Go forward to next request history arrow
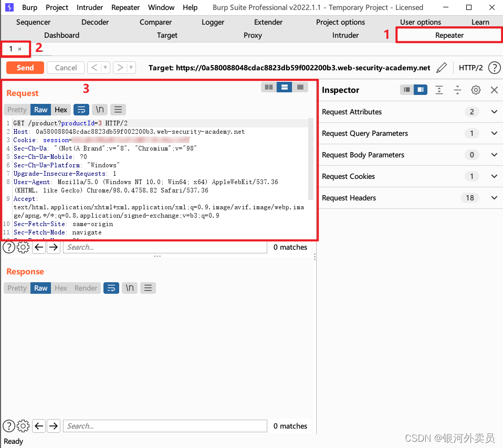Image resolution: width=503 pixels, height=448 pixels. [120, 68]
